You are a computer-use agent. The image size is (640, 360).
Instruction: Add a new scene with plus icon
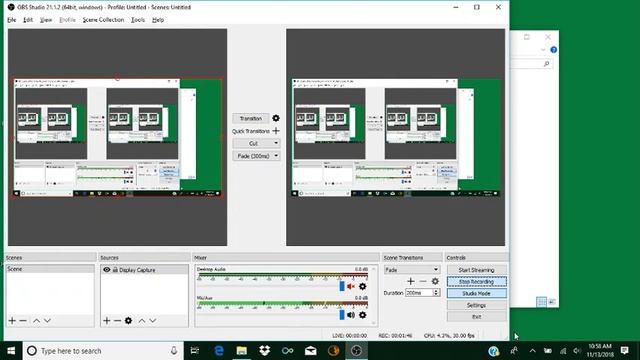(12, 321)
